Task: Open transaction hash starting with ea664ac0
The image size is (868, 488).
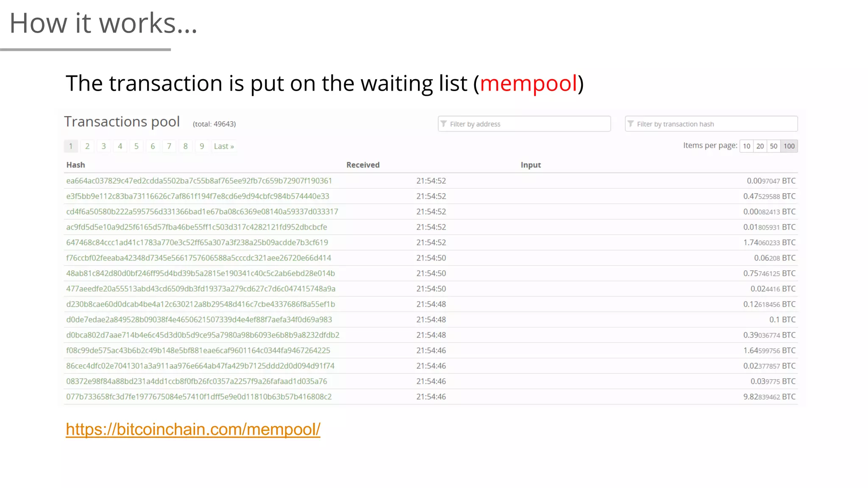Action: [199, 181]
